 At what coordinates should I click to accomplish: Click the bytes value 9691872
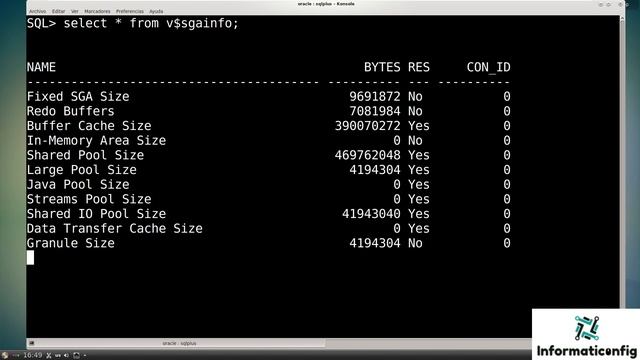click(375, 97)
